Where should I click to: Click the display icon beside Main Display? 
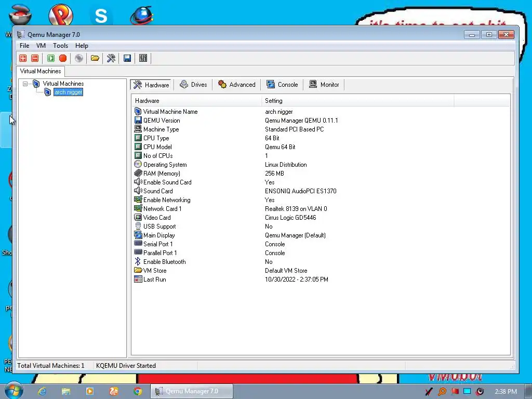[x=138, y=235]
